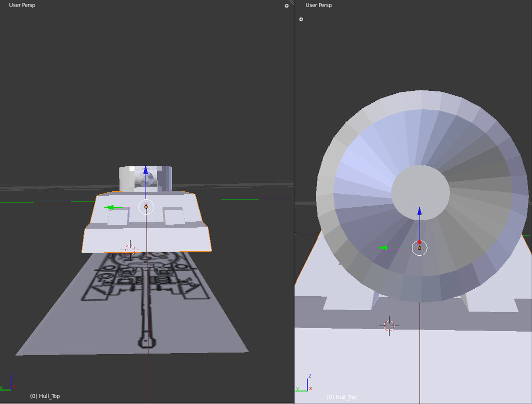Expand right viewport's tool shelf plus icon
Screen dimensions: 532x404
[x=301, y=19]
